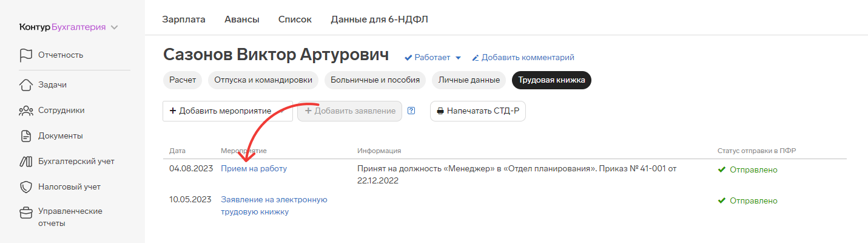
Task: Open the Прием на работу event link
Action: pyautogui.click(x=254, y=169)
